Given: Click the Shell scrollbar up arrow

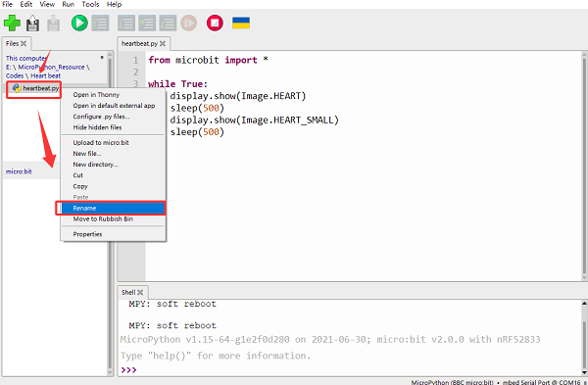Looking at the screenshot, I should tap(584, 303).
